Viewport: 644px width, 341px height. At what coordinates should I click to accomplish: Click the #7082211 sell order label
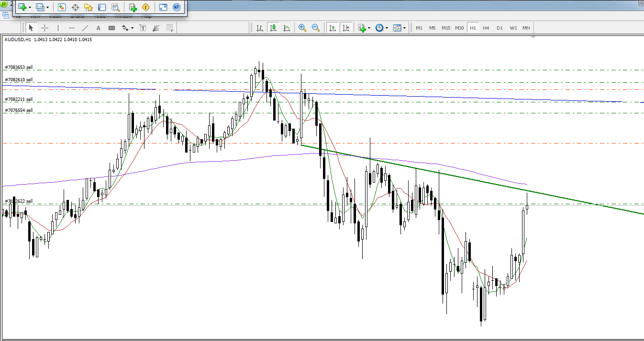click(x=19, y=99)
